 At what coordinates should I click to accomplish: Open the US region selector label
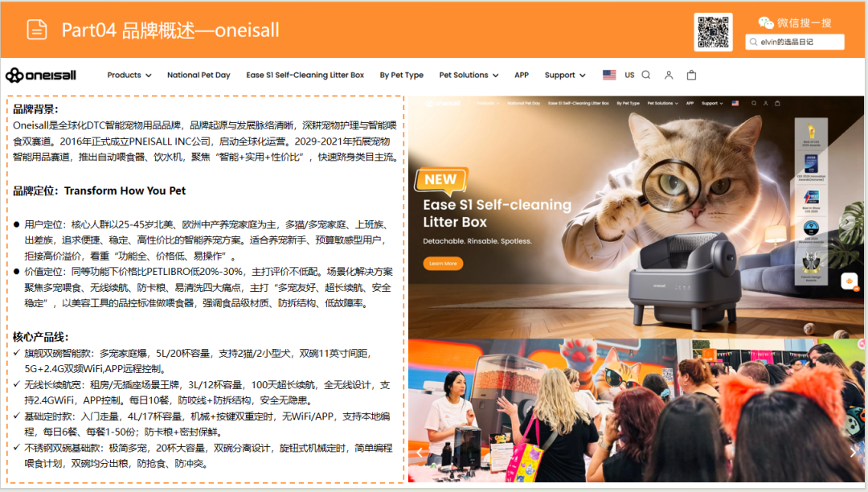[629, 76]
